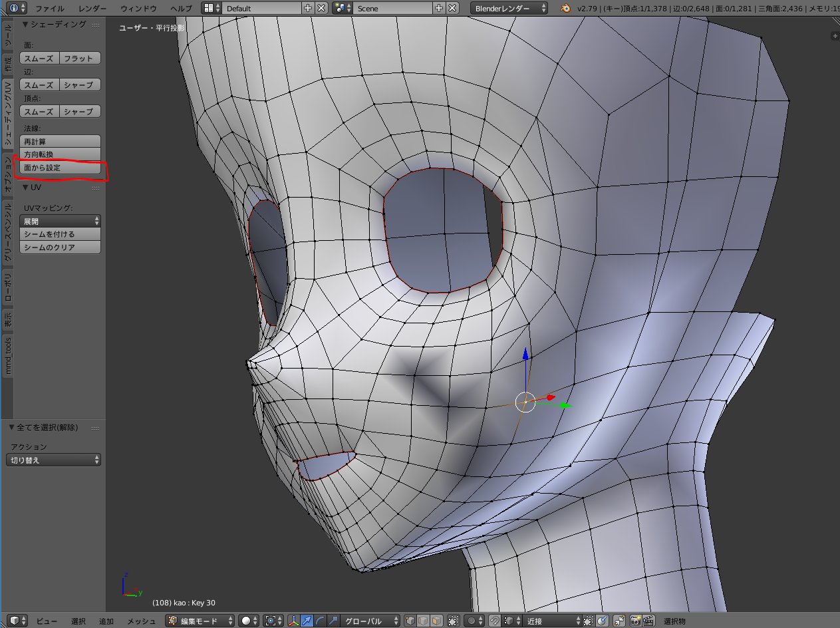The width and height of the screenshot is (840, 628).
Task: Open the 近接 snap element dropdown
Action: 551,621
